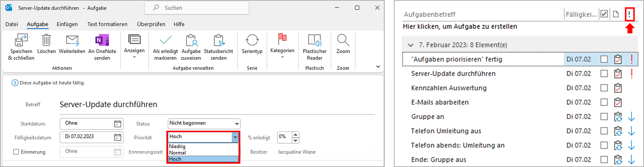Tick checkbox for E-Mails abarbeiten
This screenshot has width=644, height=167.
(605, 102)
